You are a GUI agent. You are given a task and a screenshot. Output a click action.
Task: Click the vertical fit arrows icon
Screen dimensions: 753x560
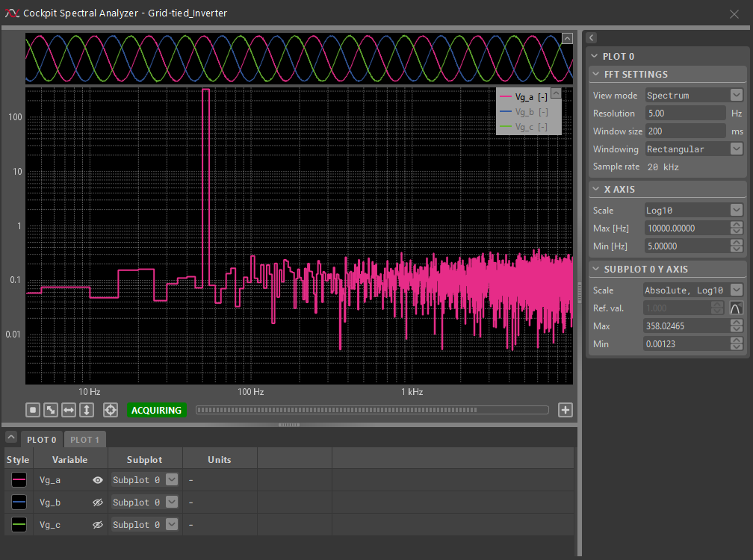[x=86, y=410]
